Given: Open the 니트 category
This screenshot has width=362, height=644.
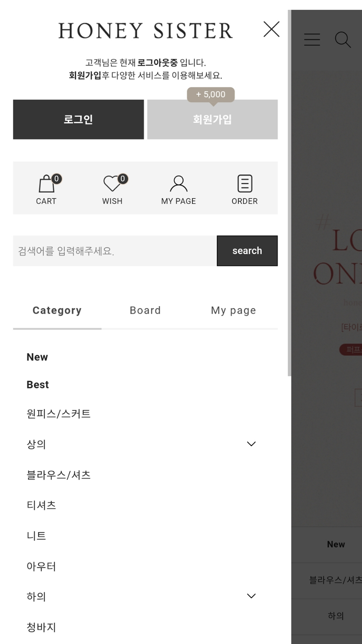Looking at the screenshot, I should point(36,536).
